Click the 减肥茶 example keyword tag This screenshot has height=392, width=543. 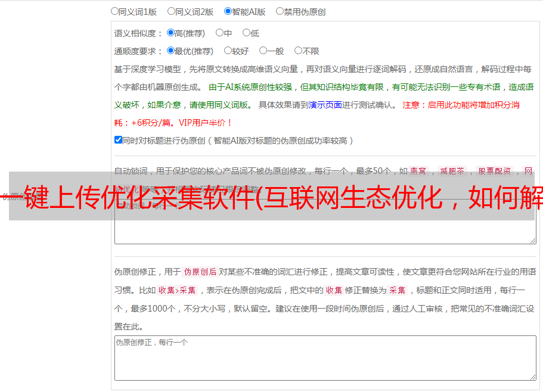[x=452, y=171]
